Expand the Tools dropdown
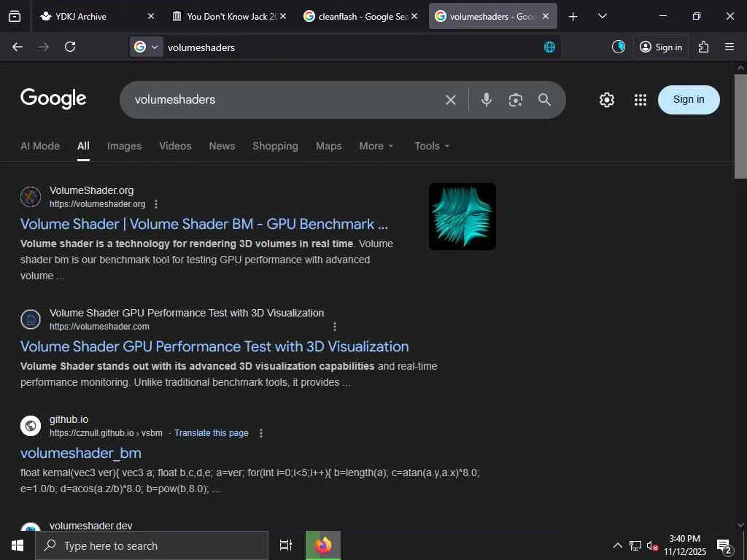The image size is (747, 560). (432, 146)
